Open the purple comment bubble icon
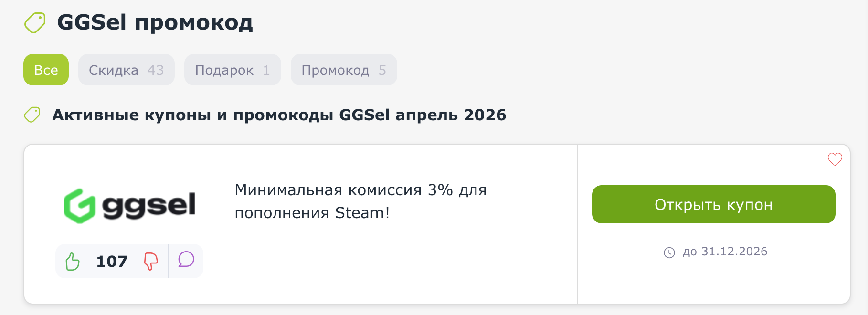868x315 pixels. pos(186,261)
